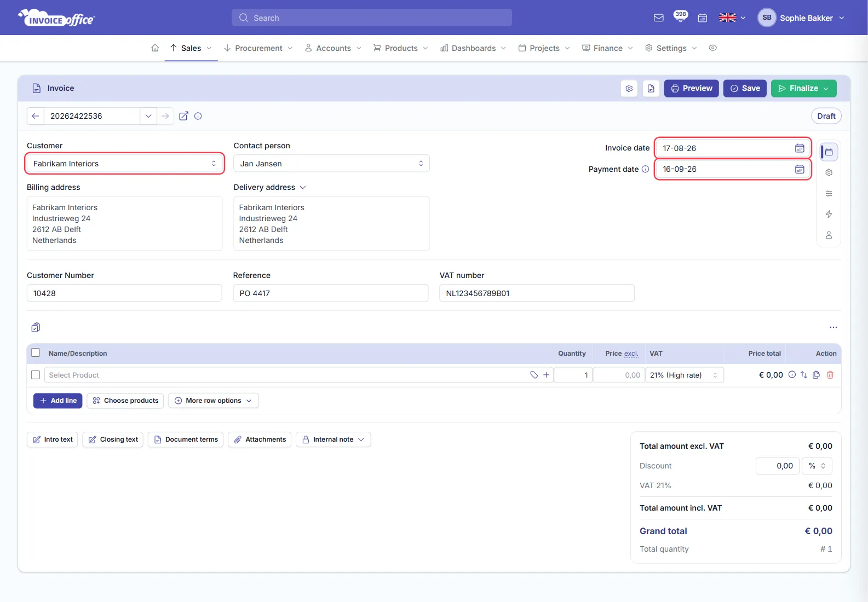The width and height of the screenshot is (868, 602).
Task: Click the Save button
Action: 745,89
